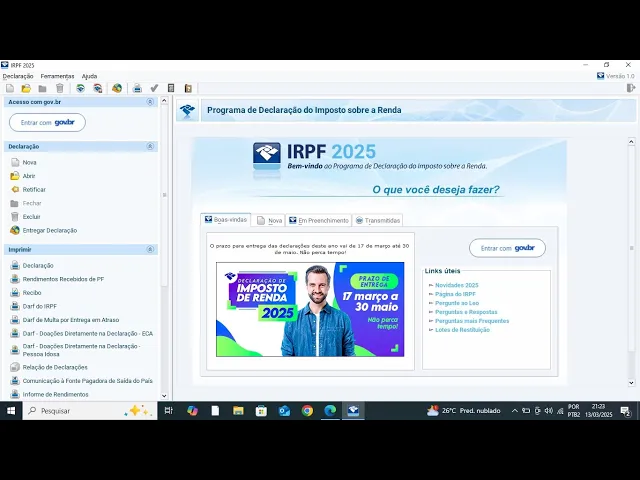Click Declaração under the Imprimir panel
The height and width of the screenshot is (480, 640).
pos(38,266)
